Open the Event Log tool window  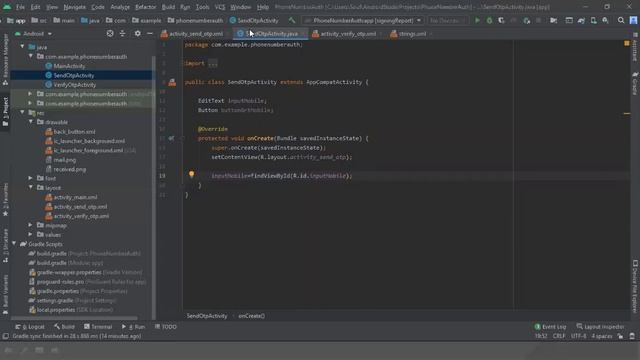point(550,327)
